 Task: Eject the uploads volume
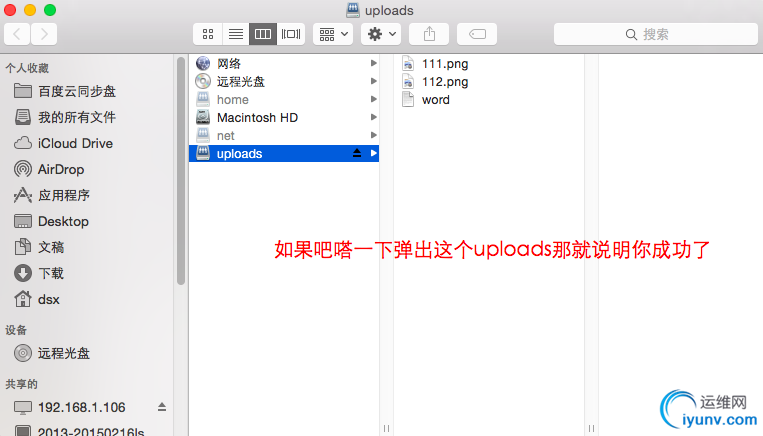357,153
